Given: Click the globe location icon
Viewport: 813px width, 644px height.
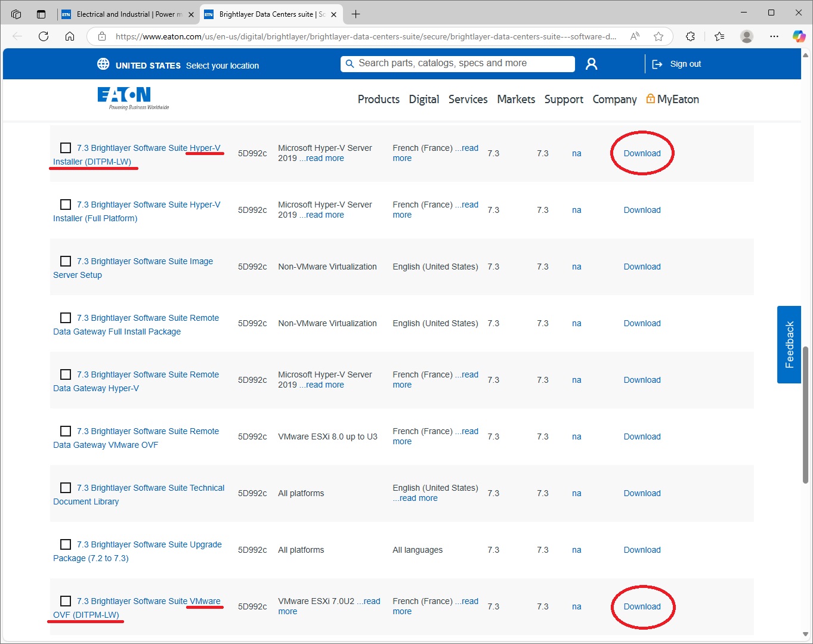Looking at the screenshot, I should pyautogui.click(x=103, y=64).
